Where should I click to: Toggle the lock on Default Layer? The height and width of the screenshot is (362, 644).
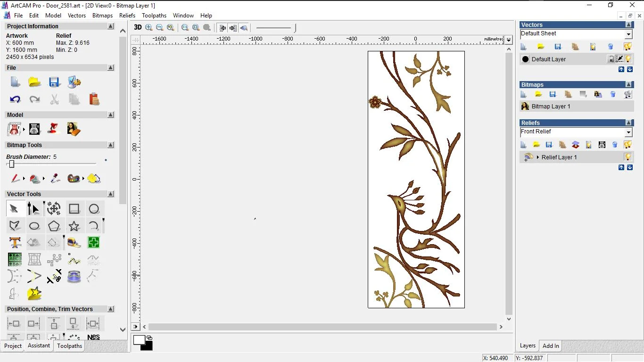611,59
